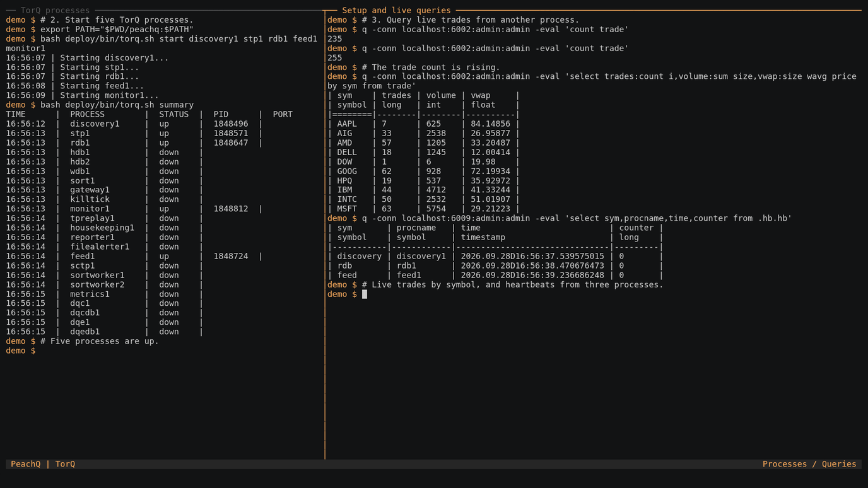
Task: Click the empty prompt in left pane
Action: click(21, 351)
